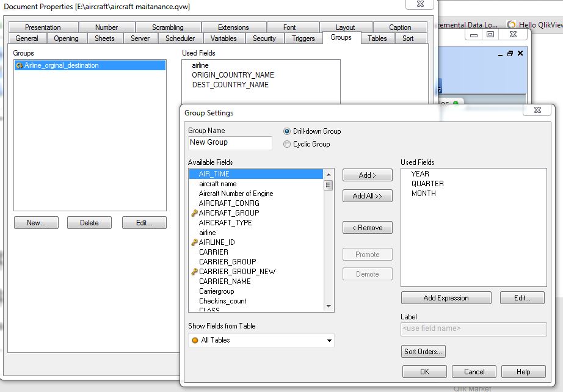Click the Sort Orders... button
The height and width of the screenshot is (392, 563).
point(424,352)
